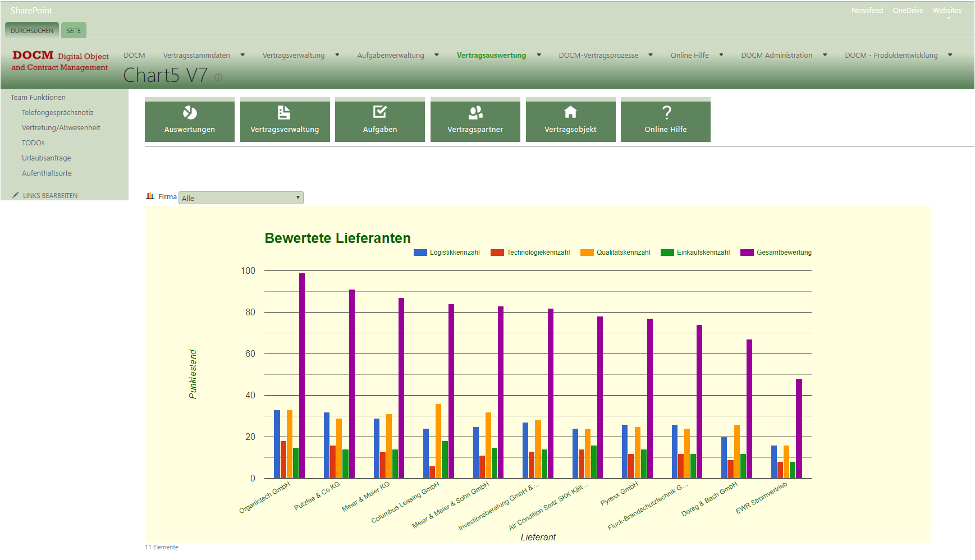975x560 pixels.
Task: Open Websites link in SharePoint bar
Action: (x=947, y=10)
